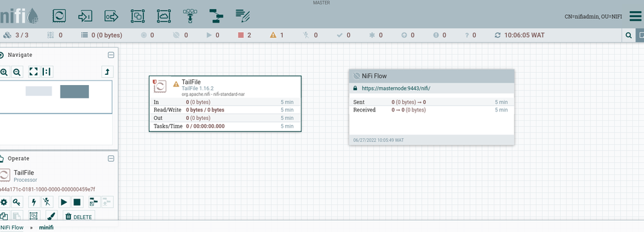644x232 pixels.
Task: Click the group icon in Operate
Action: [34, 217]
